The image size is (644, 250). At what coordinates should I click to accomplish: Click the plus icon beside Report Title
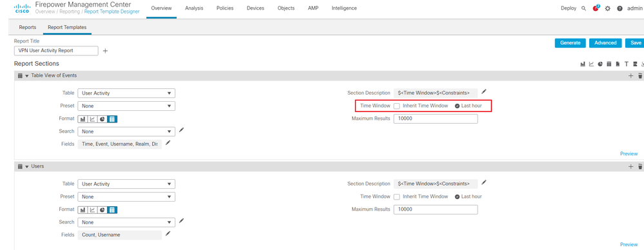(105, 51)
